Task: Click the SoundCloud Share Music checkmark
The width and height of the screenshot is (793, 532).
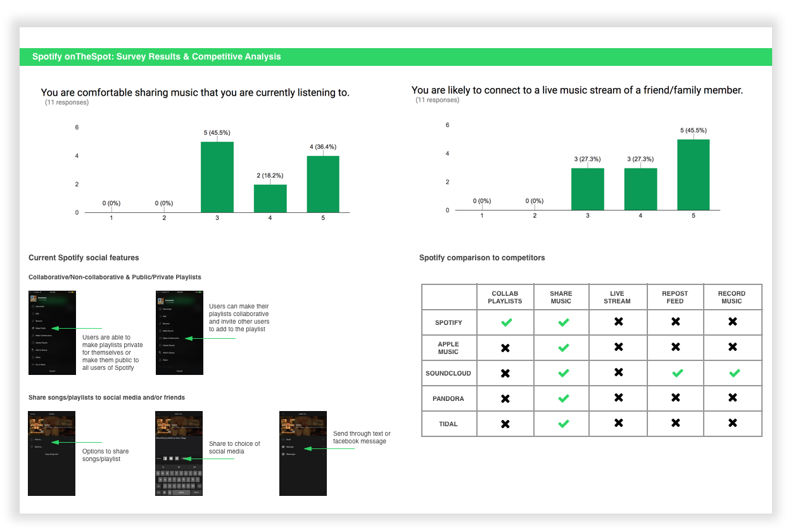Action: 563,374
